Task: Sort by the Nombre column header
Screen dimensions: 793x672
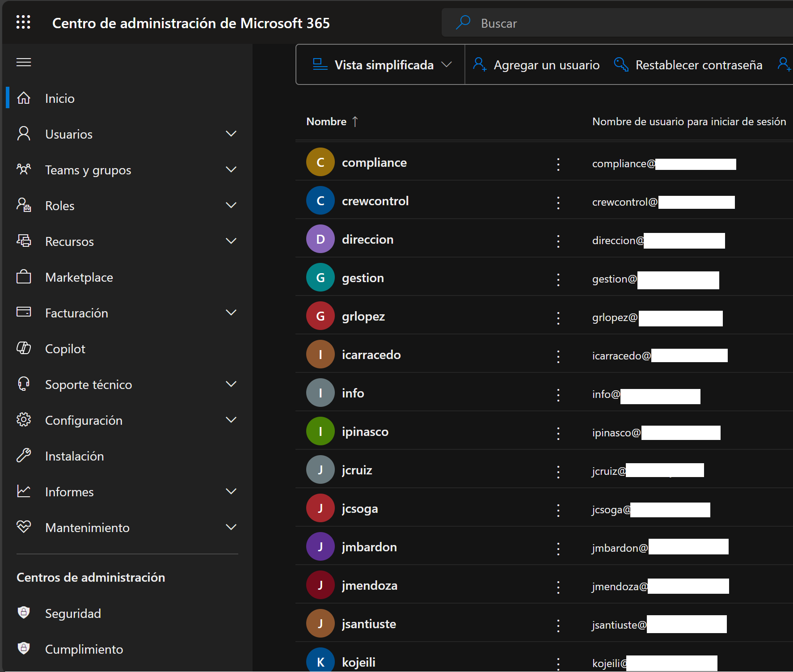Action: (326, 122)
